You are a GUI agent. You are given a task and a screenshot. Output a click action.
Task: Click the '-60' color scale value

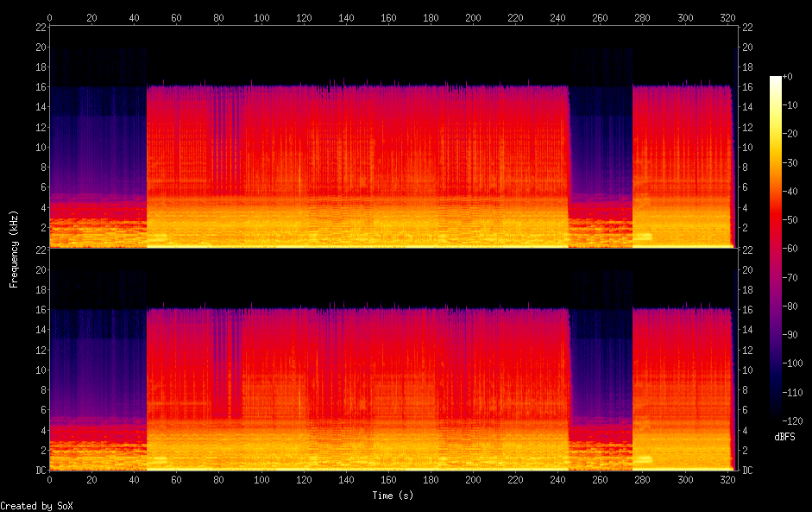790,249
